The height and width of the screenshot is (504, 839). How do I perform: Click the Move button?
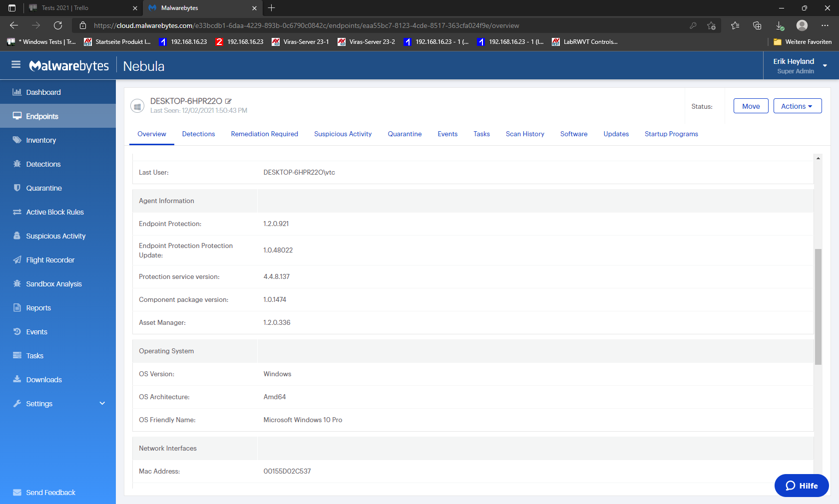coord(751,106)
